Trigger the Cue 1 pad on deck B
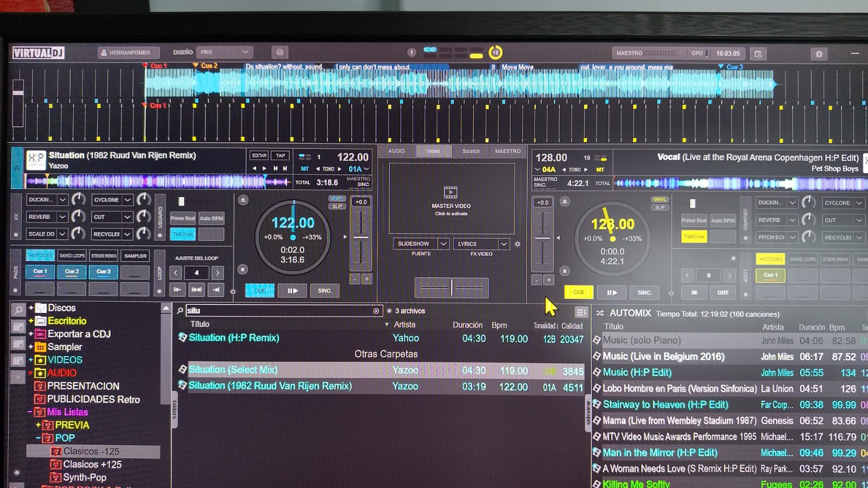This screenshot has height=488, width=868. click(770, 275)
